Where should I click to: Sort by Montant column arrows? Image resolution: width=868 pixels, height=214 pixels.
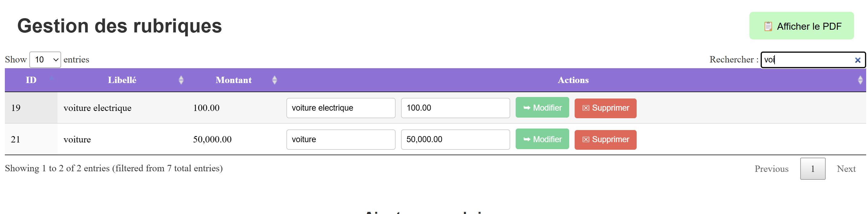click(274, 80)
